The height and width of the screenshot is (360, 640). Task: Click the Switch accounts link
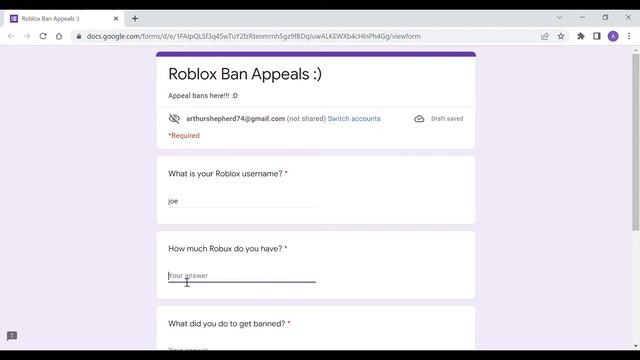[354, 119]
